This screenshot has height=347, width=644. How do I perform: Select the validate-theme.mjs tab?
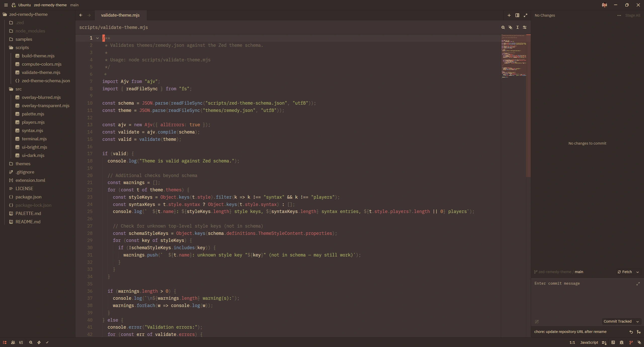(120, 15)
